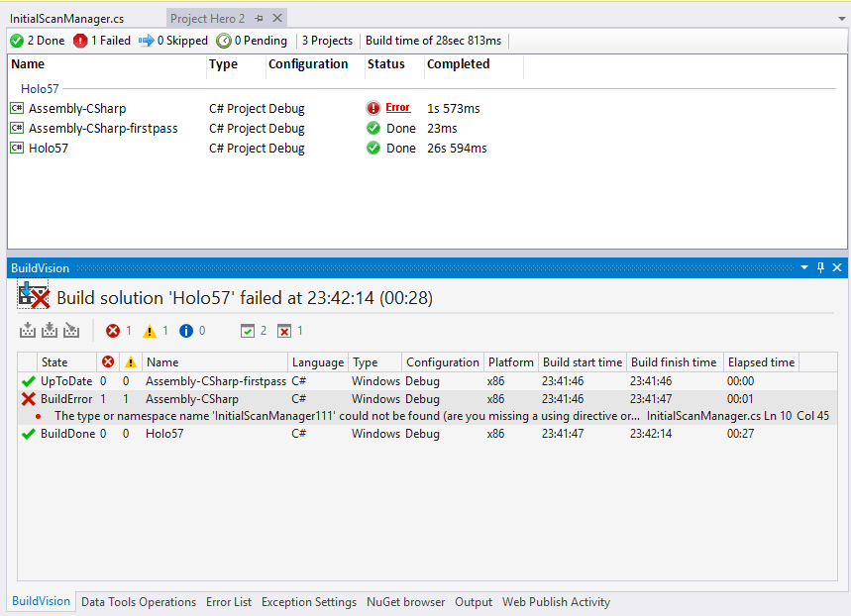Screen dimensions: 851x616
Task: Click the warnings column header icon
Action: click(x=130, y=362)
